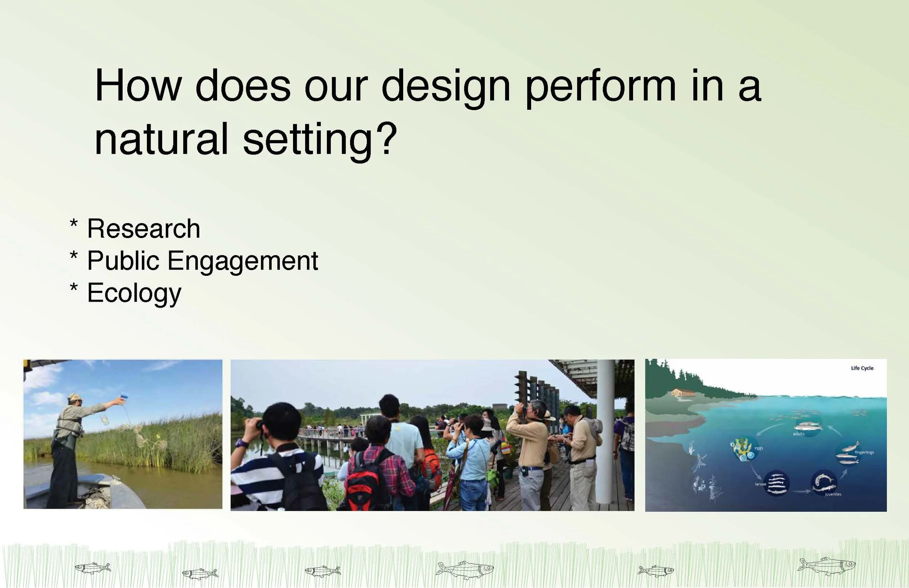Select the larvae circle in life cycle diagram
This screenshot has height=588, width=909.
776,483
